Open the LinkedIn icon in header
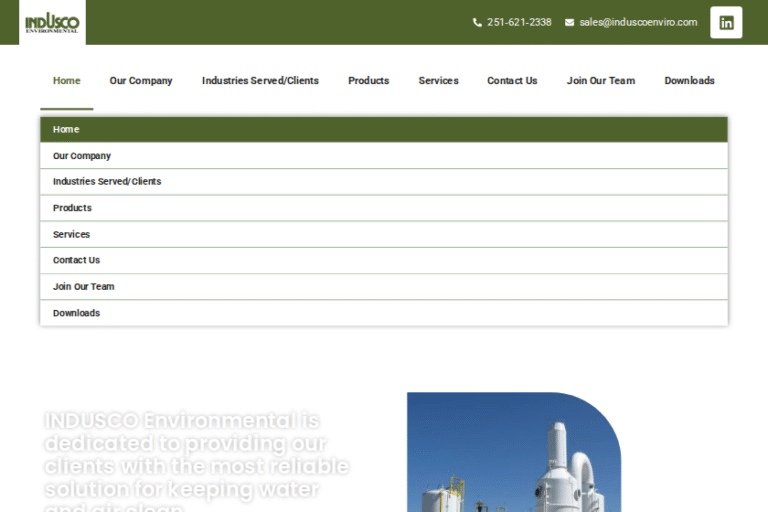Image resolution: width=768 pixels, height=512 pixels. 726,22
